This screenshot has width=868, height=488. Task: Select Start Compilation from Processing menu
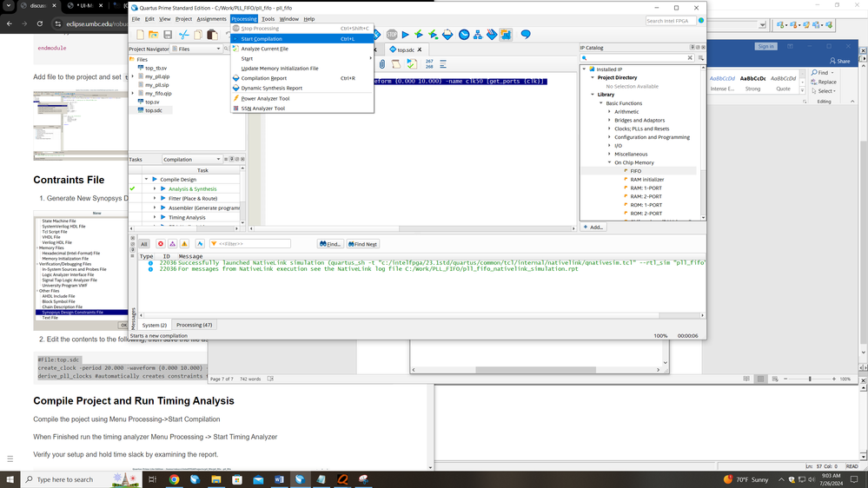(262, 39)
